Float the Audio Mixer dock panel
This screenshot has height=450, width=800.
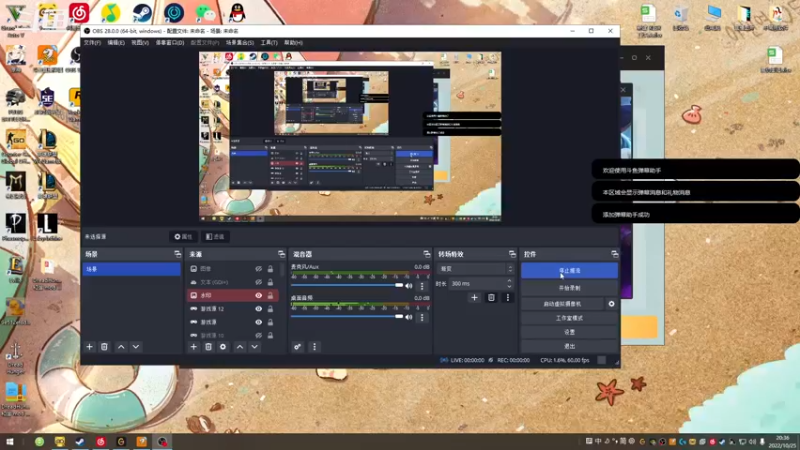pyautogui.click(x=427, y=254)
